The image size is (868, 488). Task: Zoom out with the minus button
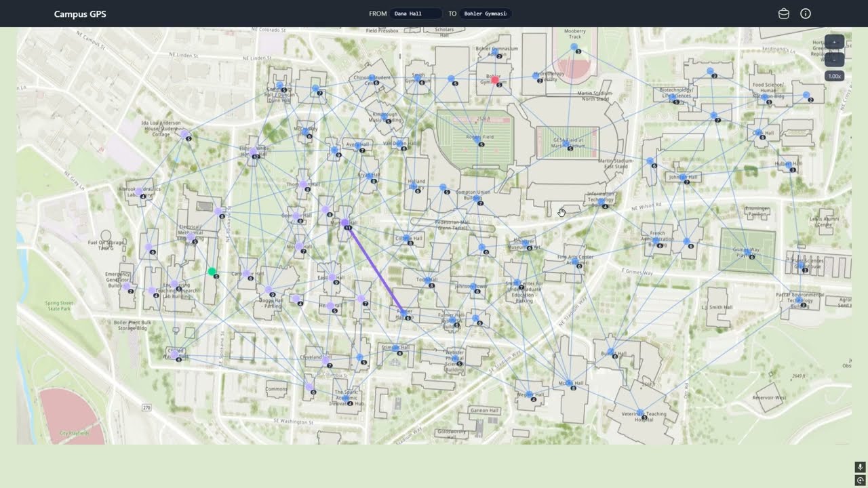click(x=834, y=59)
